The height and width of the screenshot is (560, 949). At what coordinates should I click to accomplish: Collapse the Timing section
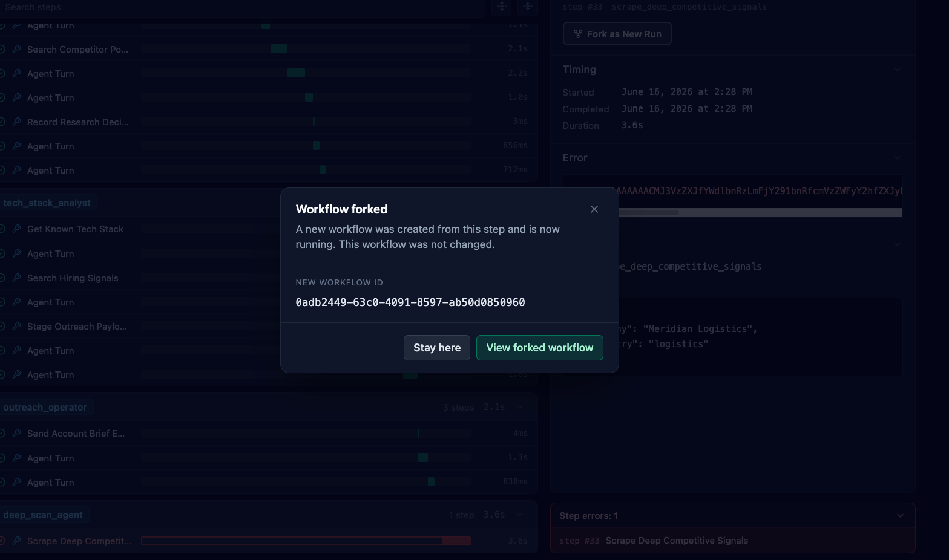[x=898, y=70]
